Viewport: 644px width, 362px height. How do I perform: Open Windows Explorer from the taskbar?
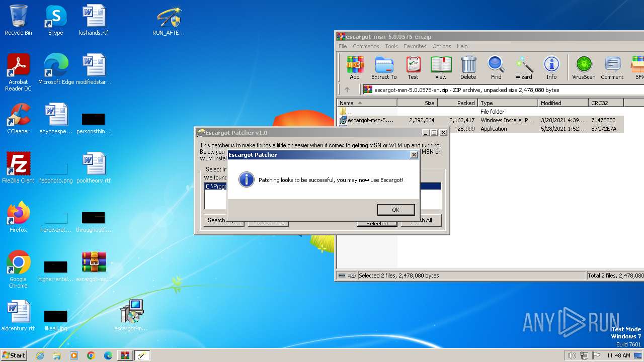(x=57, y=355)
